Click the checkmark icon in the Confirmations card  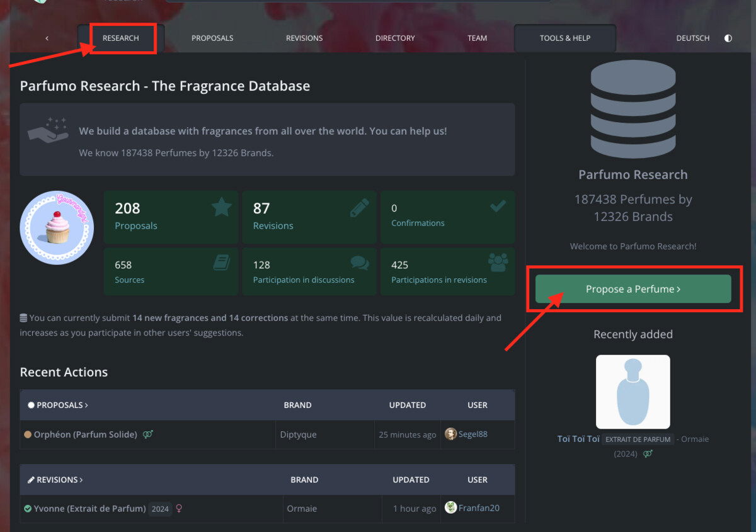[498, 206]
